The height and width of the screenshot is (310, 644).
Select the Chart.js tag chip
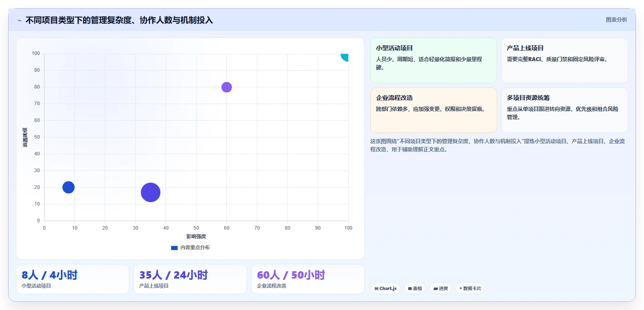(385, 288)
